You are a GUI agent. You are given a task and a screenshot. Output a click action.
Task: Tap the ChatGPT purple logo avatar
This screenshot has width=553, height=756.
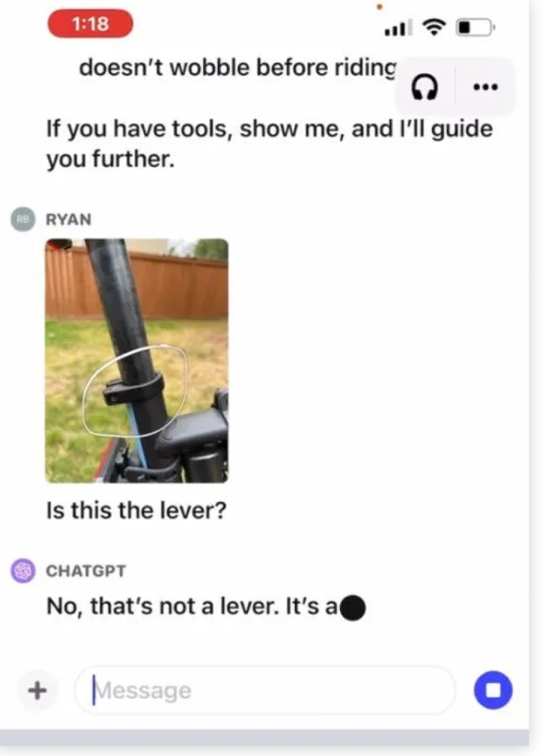[23, 570]
